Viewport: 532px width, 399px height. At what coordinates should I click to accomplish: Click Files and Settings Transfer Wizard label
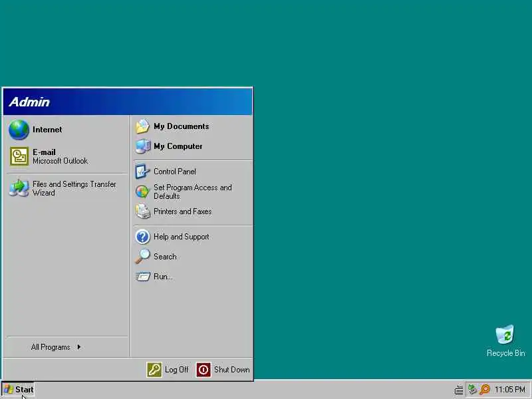click(74, 188)
